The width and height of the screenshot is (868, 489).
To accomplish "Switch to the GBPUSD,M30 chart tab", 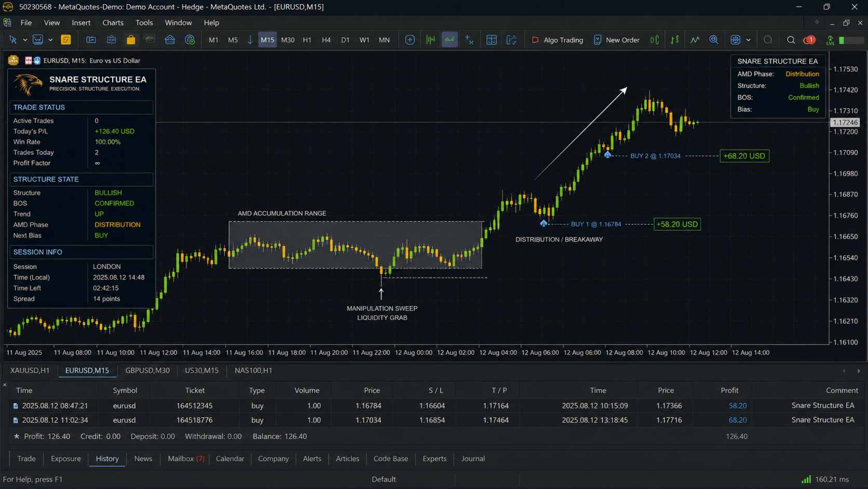I will (x=147, y=370).
